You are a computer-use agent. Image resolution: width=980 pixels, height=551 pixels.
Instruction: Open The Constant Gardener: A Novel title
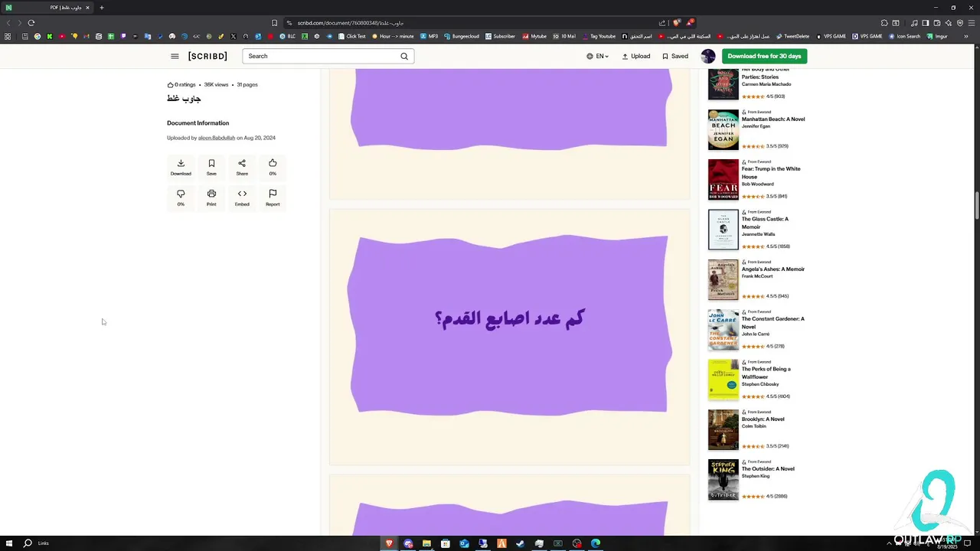(773, 322)
